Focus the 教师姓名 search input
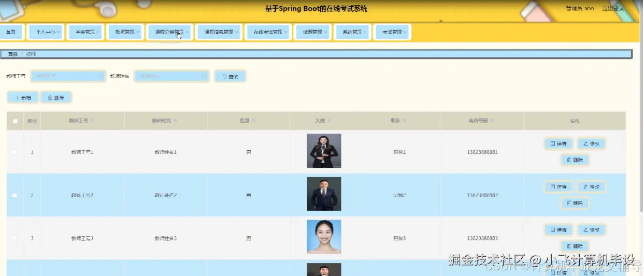The height and width of the screenshot is (276, 644). click(172, 76)
